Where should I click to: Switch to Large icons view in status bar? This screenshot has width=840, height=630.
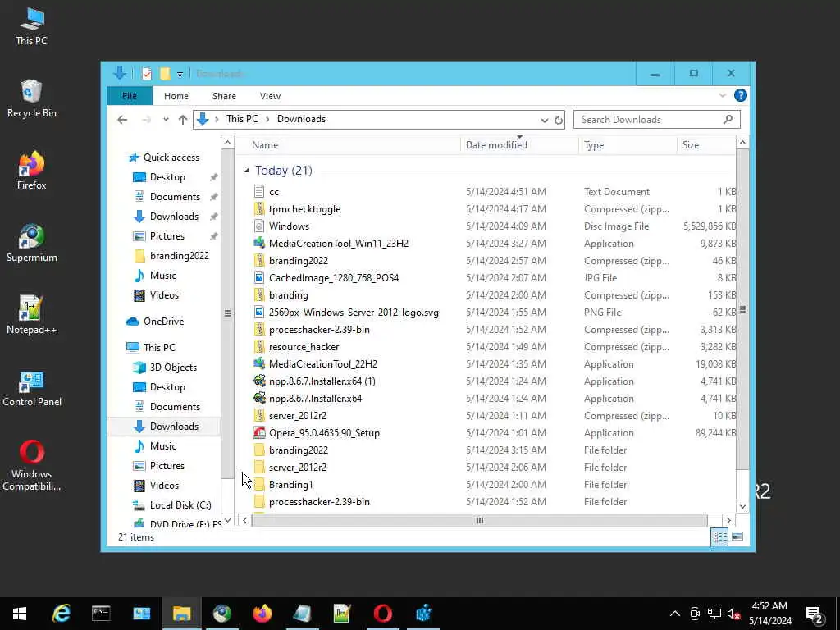(x=737, y=536)
